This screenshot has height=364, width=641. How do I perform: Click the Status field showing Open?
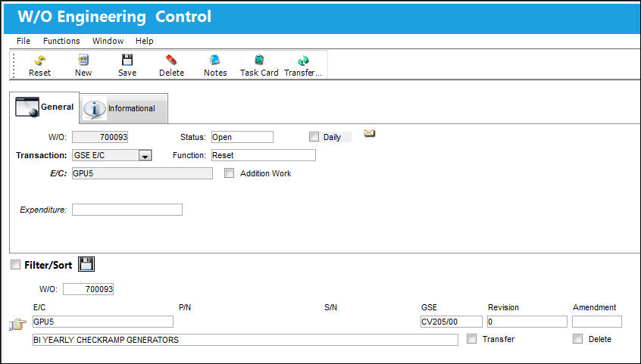pos(242,137)
